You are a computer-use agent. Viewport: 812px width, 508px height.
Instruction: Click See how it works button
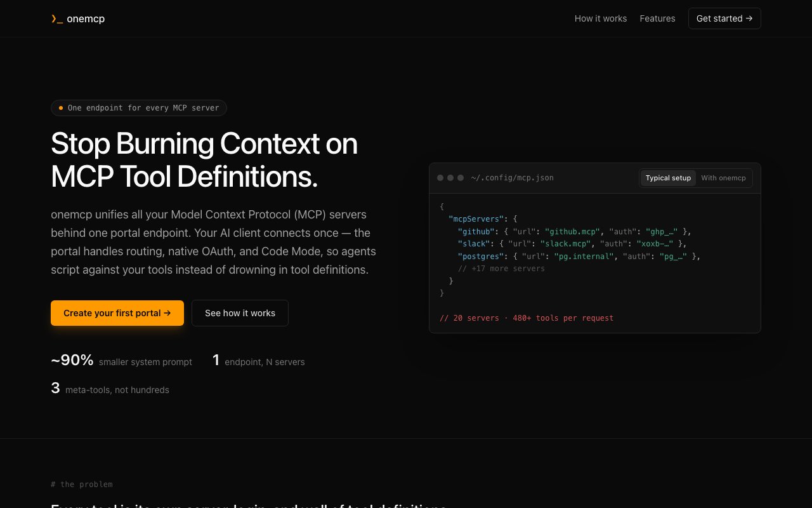[x=240, y=313]
